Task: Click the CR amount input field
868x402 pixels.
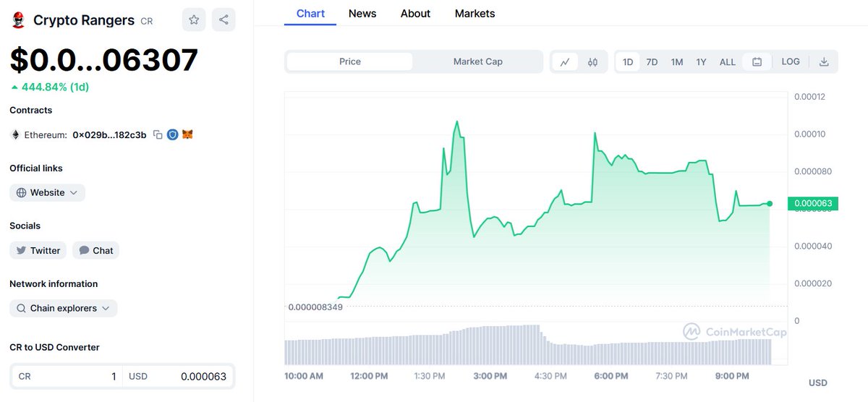Action: tap(66, 377)
